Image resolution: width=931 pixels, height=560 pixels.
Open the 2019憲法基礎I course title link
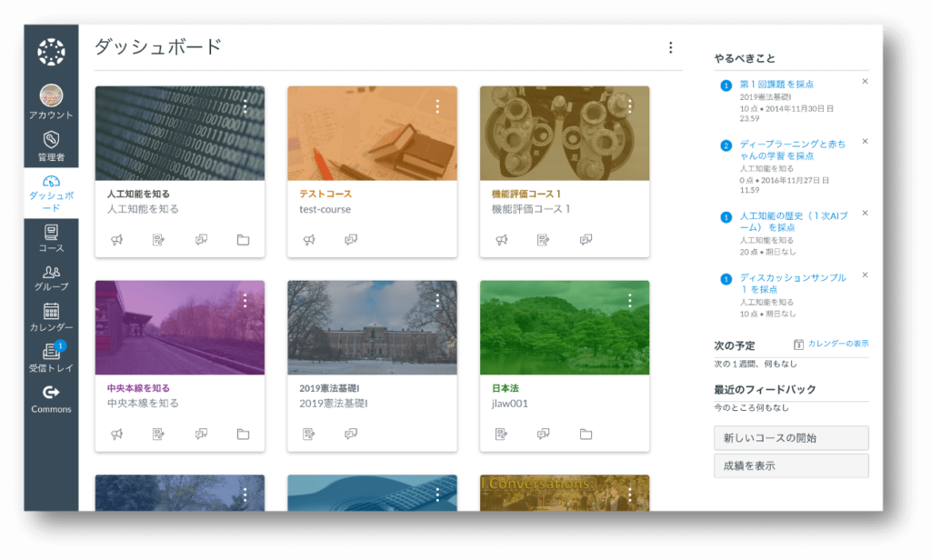329,388
